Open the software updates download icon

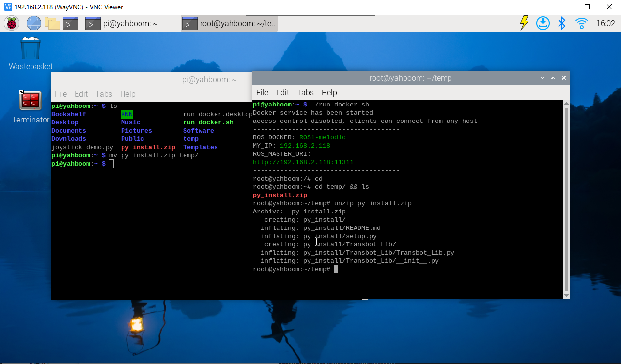point(543,23)
